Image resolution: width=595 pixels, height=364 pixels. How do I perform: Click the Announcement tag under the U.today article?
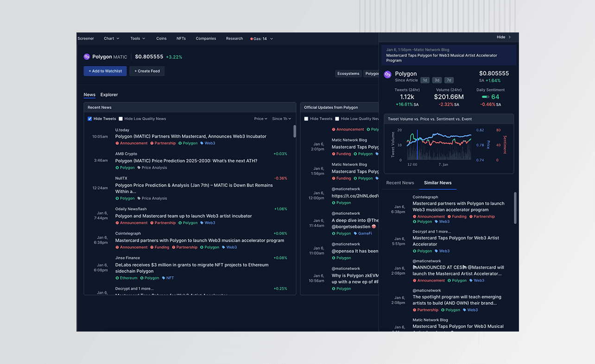click(x=132, y=144)
